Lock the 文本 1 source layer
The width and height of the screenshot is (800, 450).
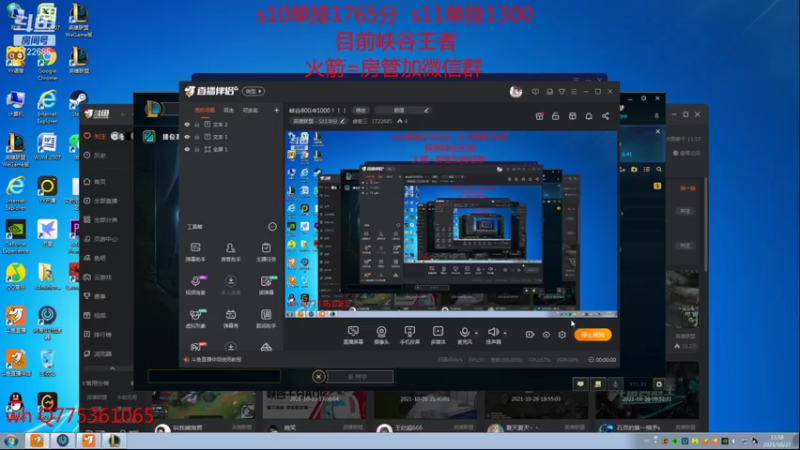click(197, 137)
